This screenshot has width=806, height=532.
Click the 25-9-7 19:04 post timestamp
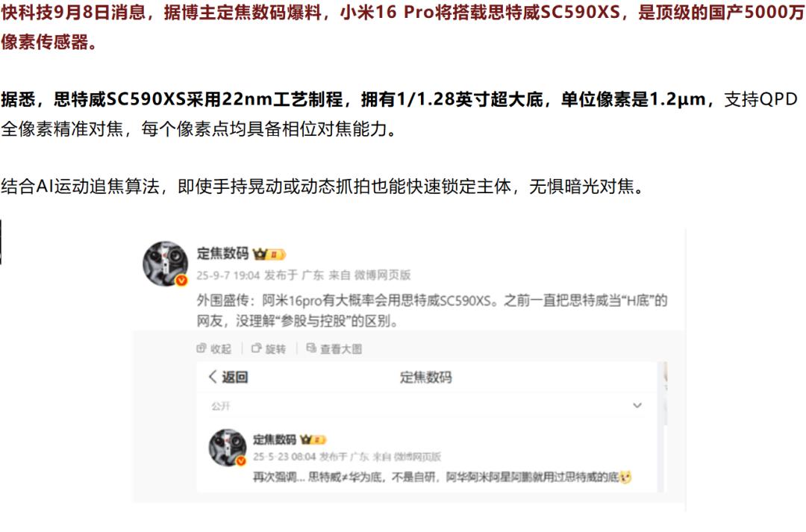[x=228, y=275]
